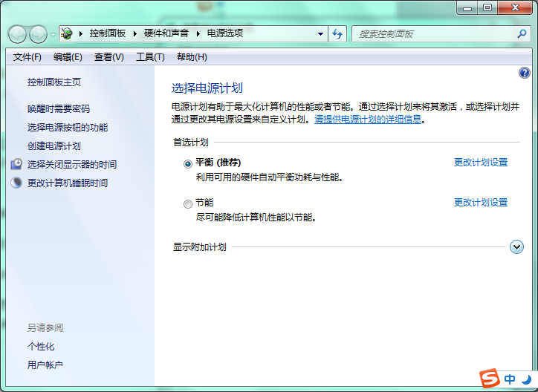Image resolution: width=538 pixels, height=392 pixels.
Task: Click the moon icon on input method bar
Action: [x=526, y=379]
